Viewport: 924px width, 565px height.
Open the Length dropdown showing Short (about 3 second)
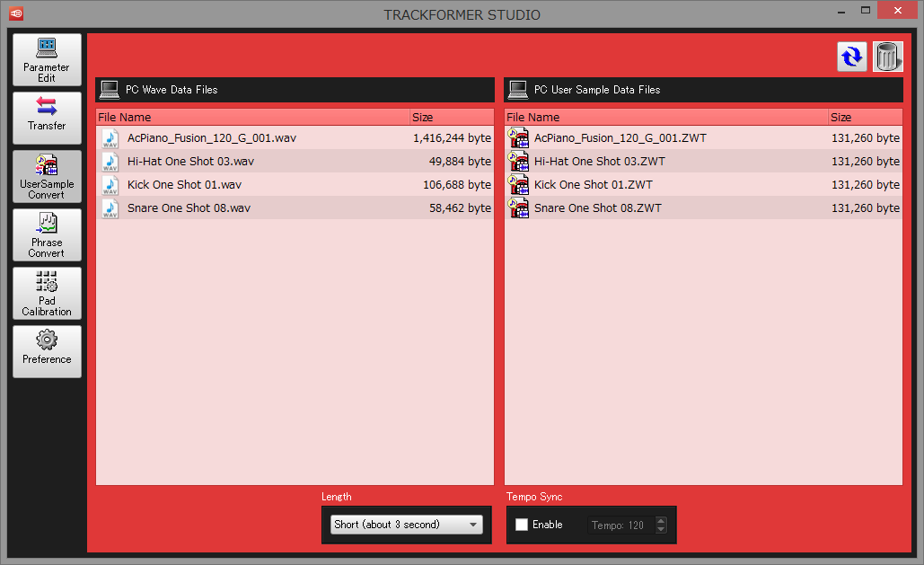click(x=407, y=525)
